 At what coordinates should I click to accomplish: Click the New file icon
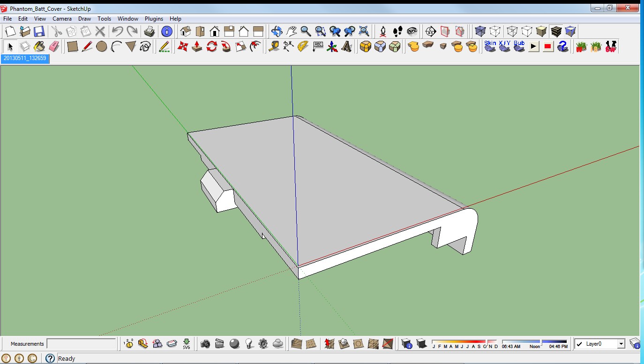coord(10,31)
